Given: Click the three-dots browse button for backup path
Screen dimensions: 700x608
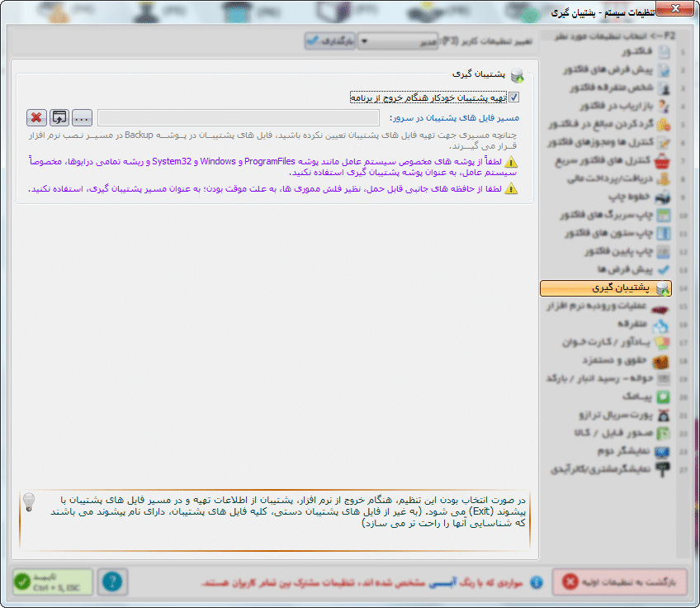Looking at the screenshot, I should pyautogui.click(x=82, y=118).
